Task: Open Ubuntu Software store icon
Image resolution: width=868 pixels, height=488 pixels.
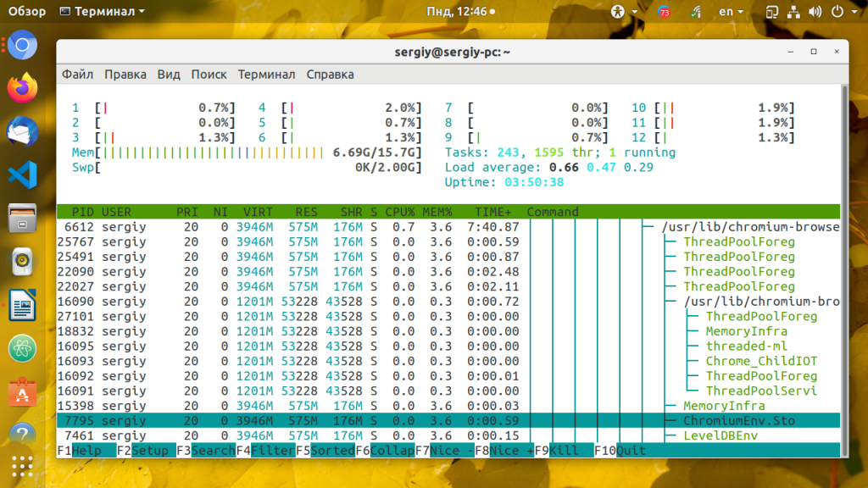Action: point(23,392)
